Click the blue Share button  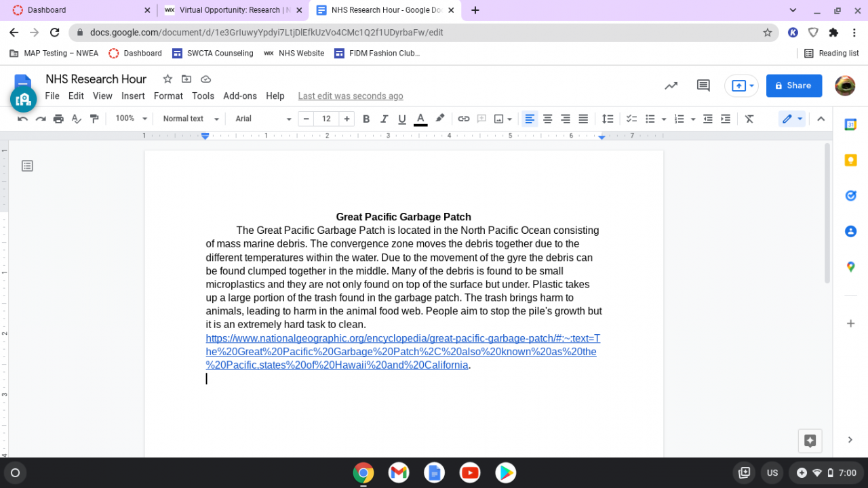[793, 85]
